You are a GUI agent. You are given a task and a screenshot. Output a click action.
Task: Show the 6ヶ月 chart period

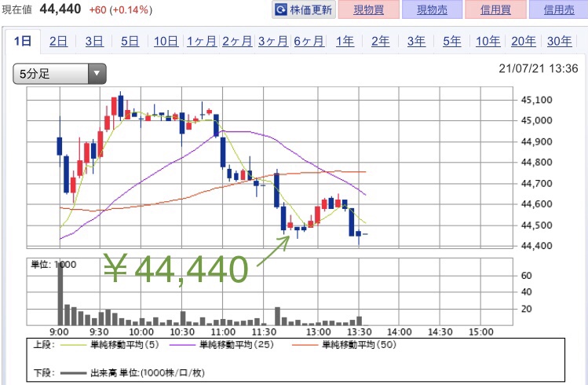(309, 41)
